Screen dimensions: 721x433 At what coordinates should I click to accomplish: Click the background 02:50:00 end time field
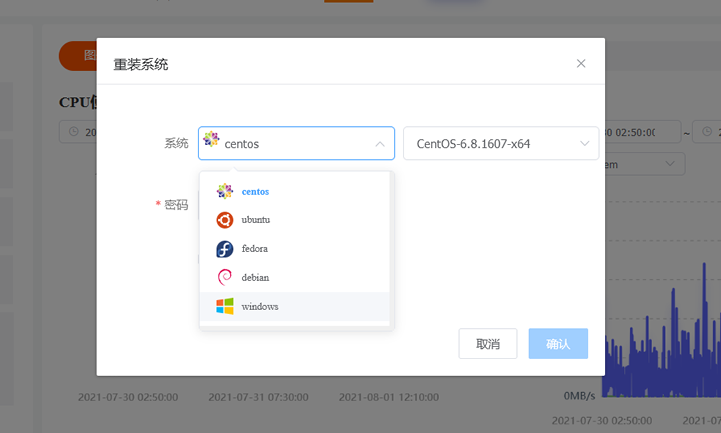[642, 132]
